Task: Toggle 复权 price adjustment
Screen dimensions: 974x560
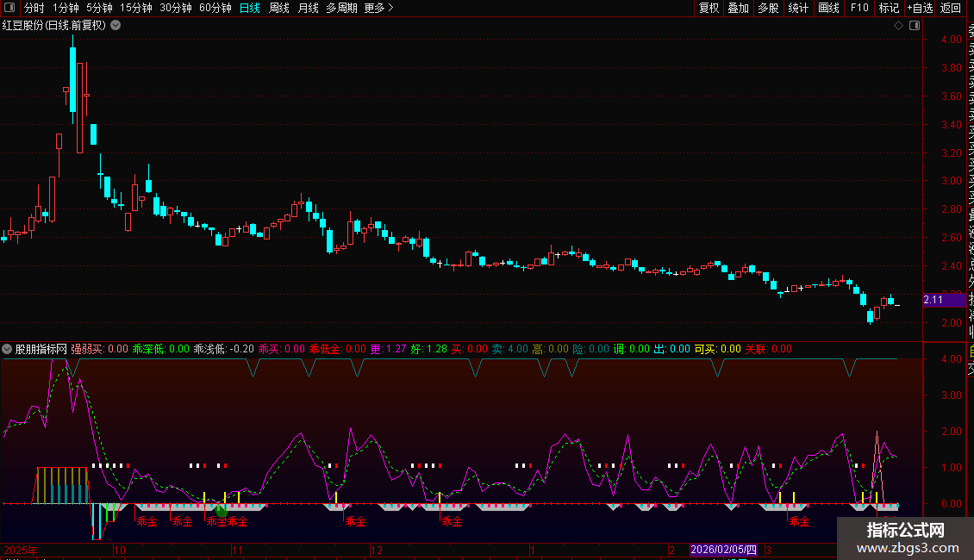Action: point(709,8)
